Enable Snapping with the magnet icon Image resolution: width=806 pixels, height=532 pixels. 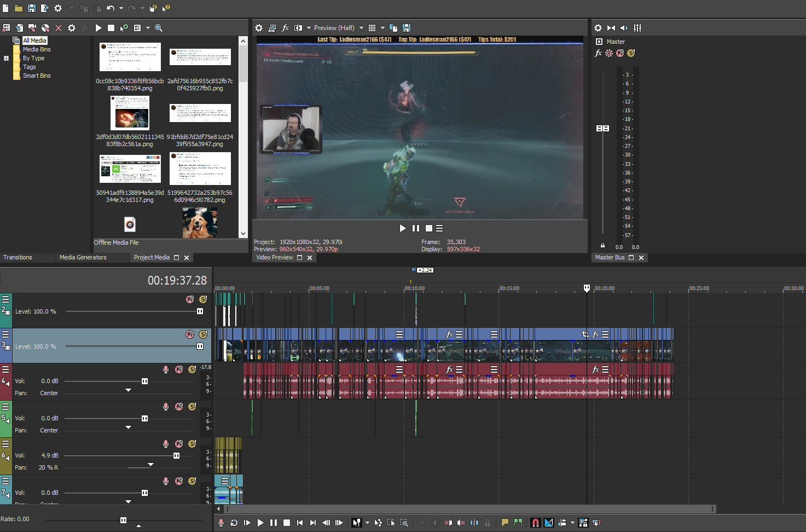tap(536, 523)
